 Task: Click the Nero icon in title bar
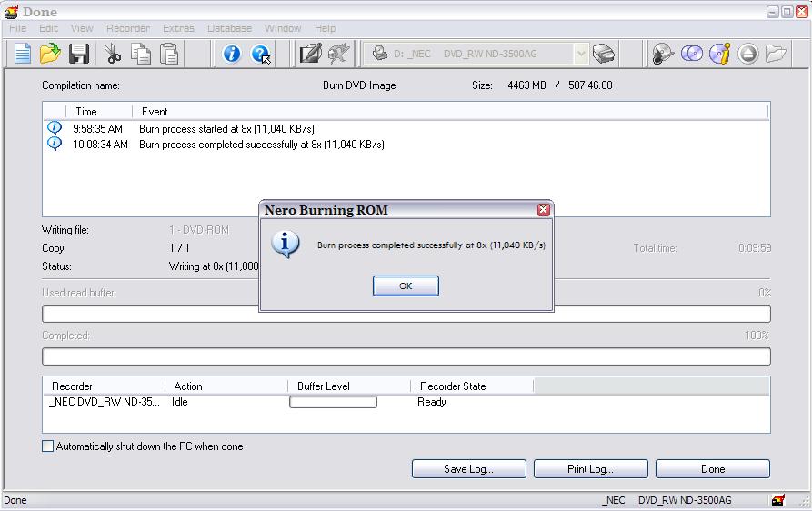click(x=11, y=12)
